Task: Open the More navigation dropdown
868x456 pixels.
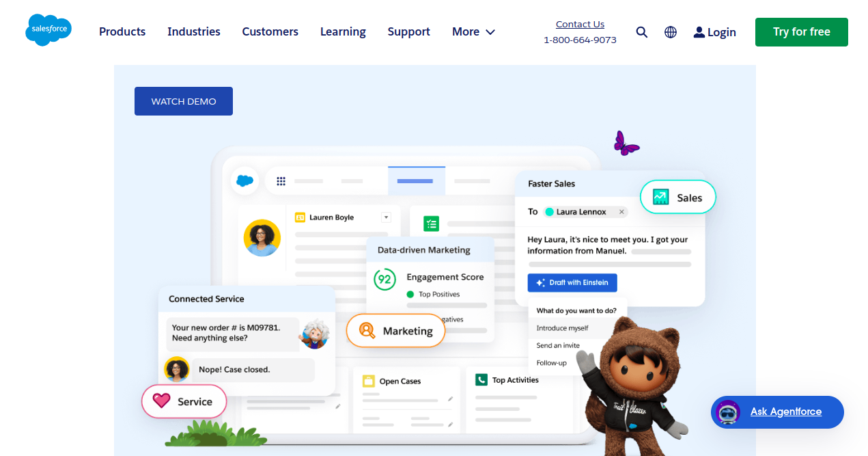Action: [473, 31]
